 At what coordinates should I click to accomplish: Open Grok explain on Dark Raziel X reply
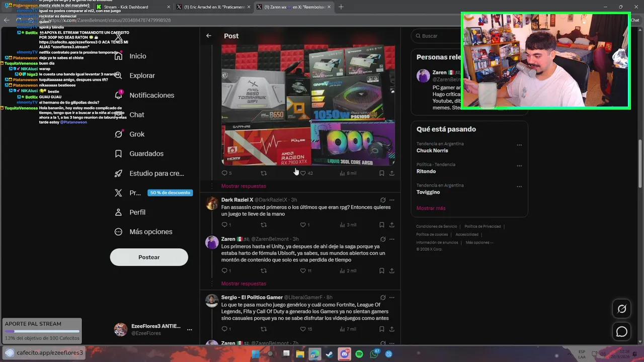click(x=383, y=200)
